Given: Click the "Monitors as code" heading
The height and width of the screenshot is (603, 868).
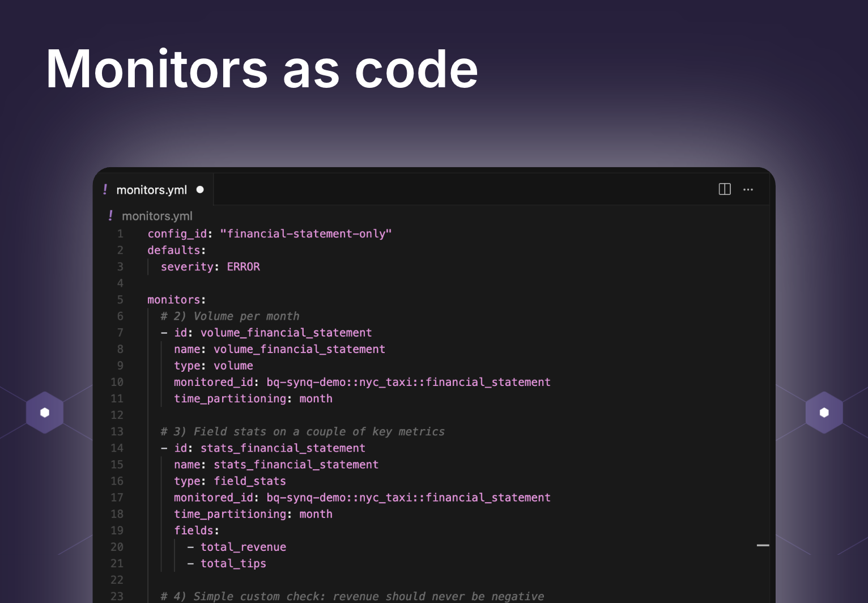Looking at the screenshot, I should [x=262, y=69].
